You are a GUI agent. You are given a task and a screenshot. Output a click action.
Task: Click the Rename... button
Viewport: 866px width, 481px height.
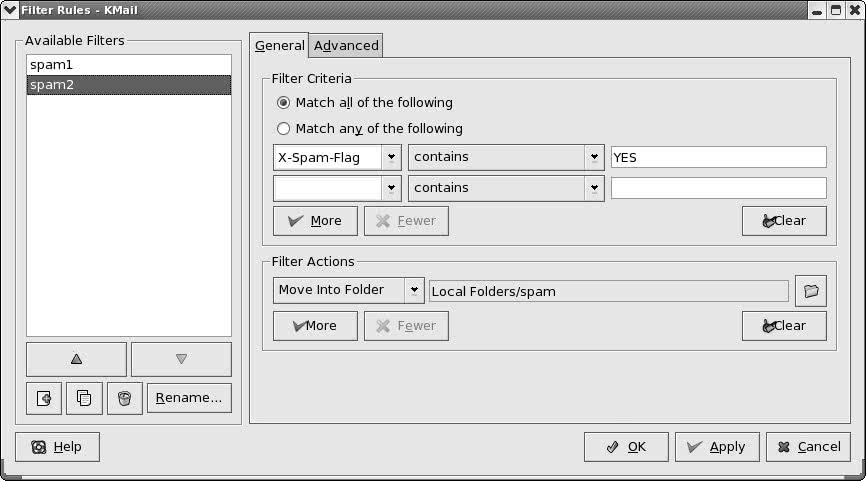189,398
